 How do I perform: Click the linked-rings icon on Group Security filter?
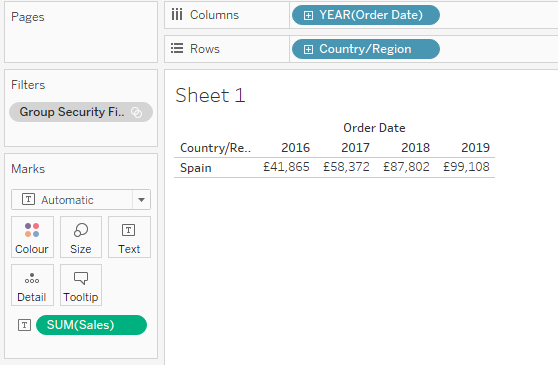(137, 112)
